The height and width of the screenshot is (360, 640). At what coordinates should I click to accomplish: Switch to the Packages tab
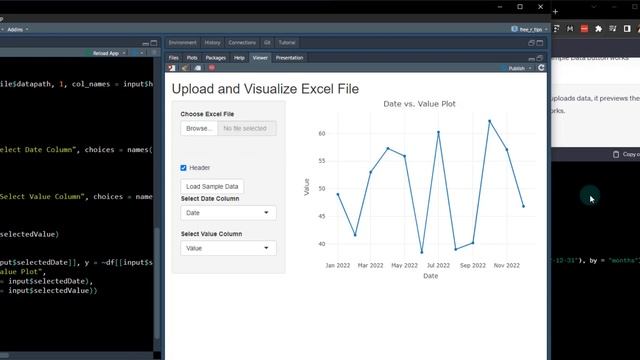click(x=216, y=58)
